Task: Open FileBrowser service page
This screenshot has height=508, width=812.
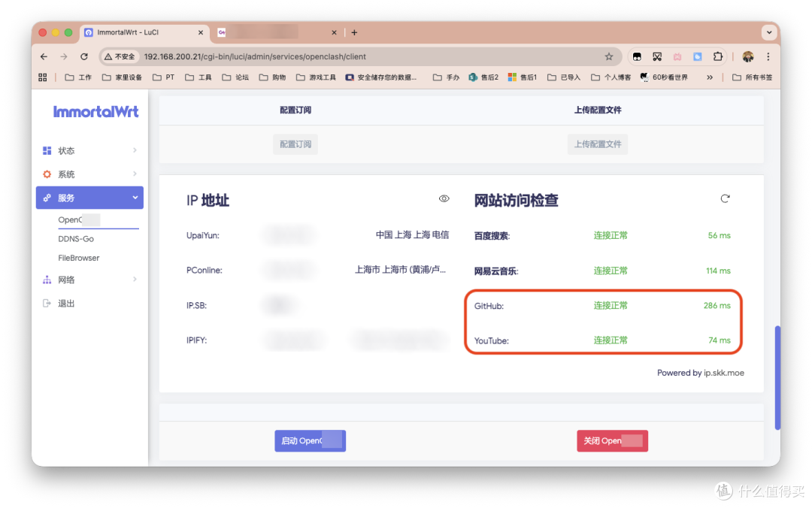Action: point(79,258)
